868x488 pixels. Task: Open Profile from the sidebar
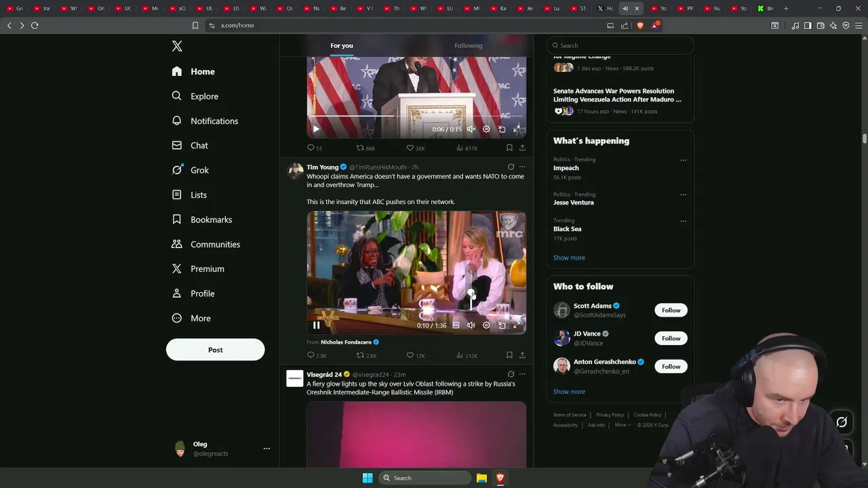pos(193,293)
